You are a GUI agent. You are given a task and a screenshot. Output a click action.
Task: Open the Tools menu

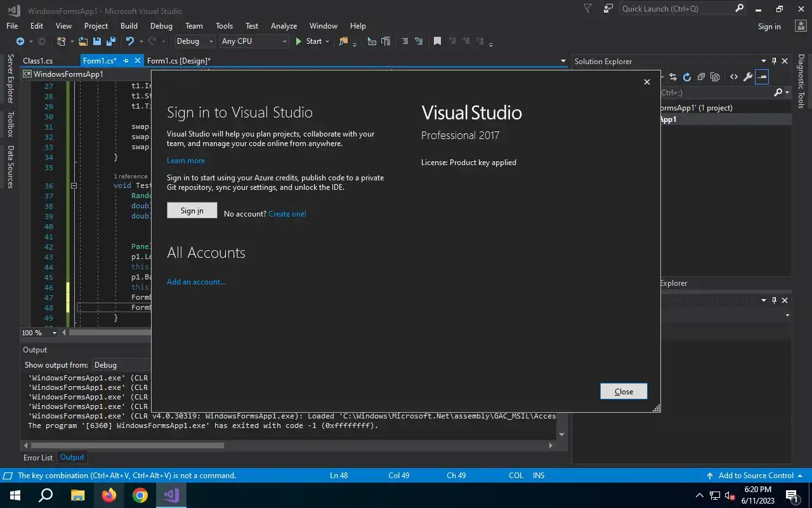pos(224,26)
